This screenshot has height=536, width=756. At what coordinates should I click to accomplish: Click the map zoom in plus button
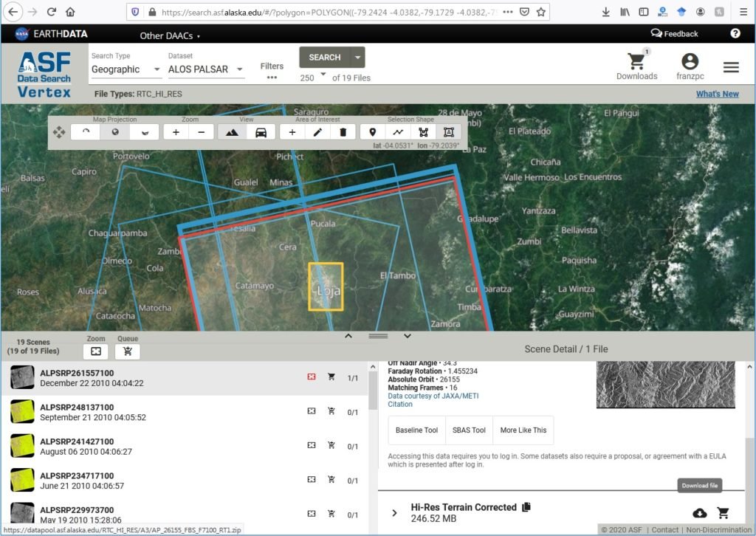click(x=176, y=132)
